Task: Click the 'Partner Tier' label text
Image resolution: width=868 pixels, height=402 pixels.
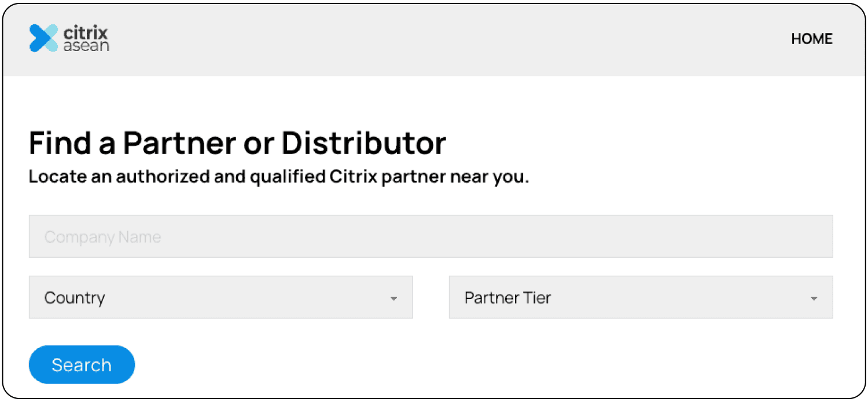Action: pyautogui.click(x=507, y=298)
